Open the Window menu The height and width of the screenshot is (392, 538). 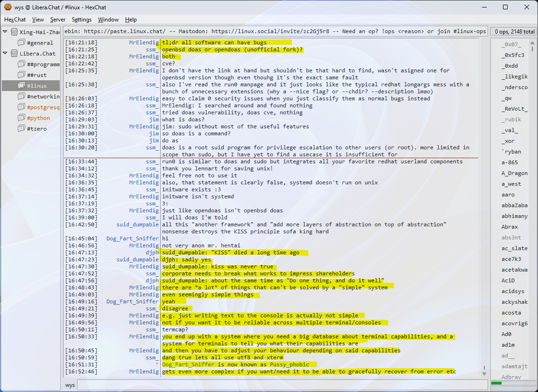(108, 20)
